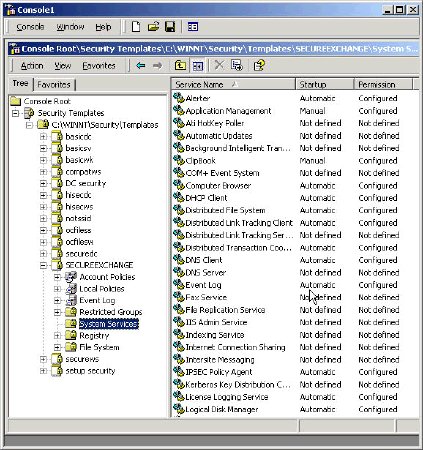
Task: Collapse the SECUREEXCHANGE template
Action: pos(43,265)
